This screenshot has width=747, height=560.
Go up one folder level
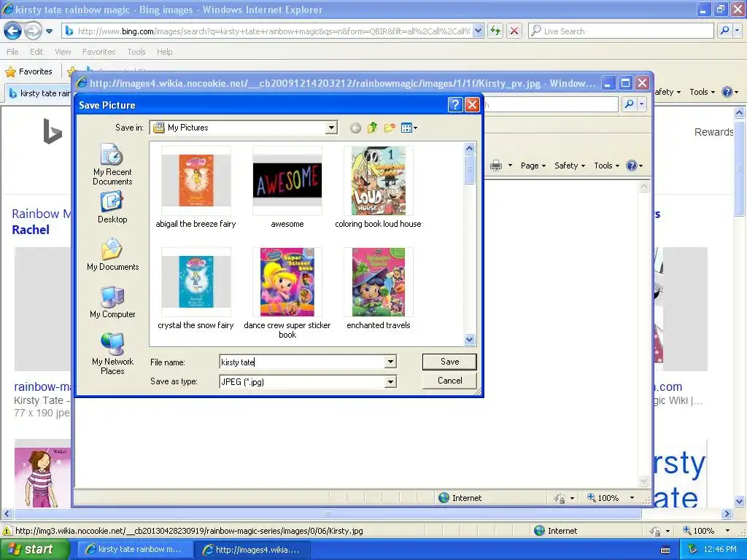click(373, 128)
